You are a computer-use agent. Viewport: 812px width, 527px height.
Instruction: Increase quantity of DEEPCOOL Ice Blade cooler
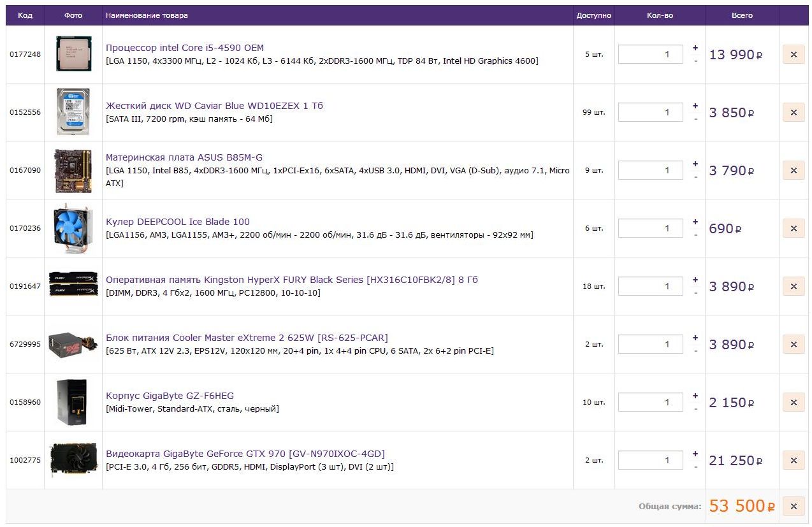695,222
